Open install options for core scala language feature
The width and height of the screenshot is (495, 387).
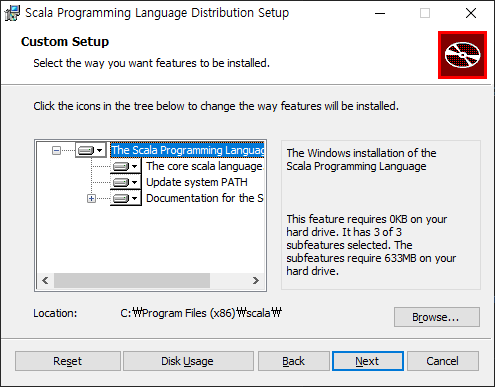pos(126,166)
